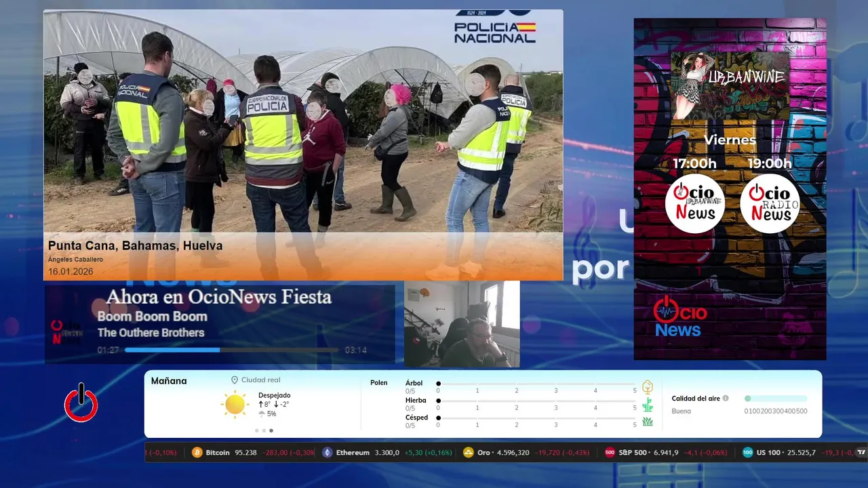Click the S&P 500 red badge icon

610,452
